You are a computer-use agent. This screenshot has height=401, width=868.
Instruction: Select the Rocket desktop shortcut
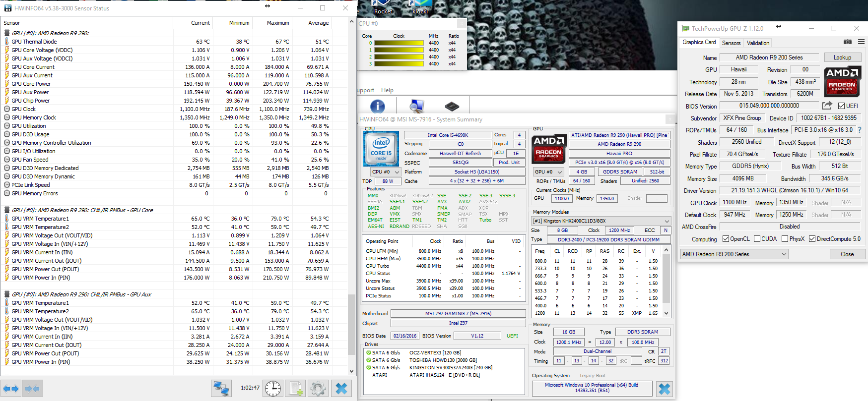(x=383, y=7)
